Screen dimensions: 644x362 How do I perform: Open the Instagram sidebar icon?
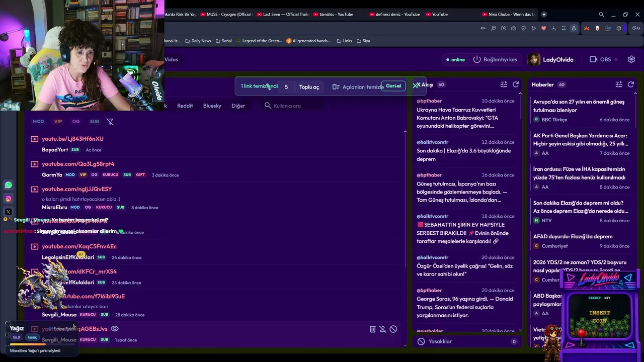[x=8, y=199]
